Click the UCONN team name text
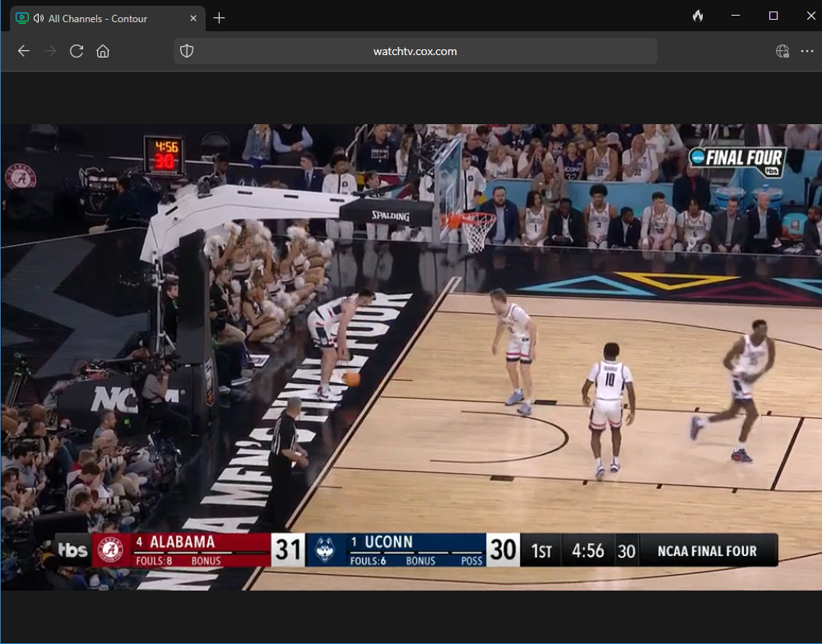 pyautogui.click(x=388, y=542)
